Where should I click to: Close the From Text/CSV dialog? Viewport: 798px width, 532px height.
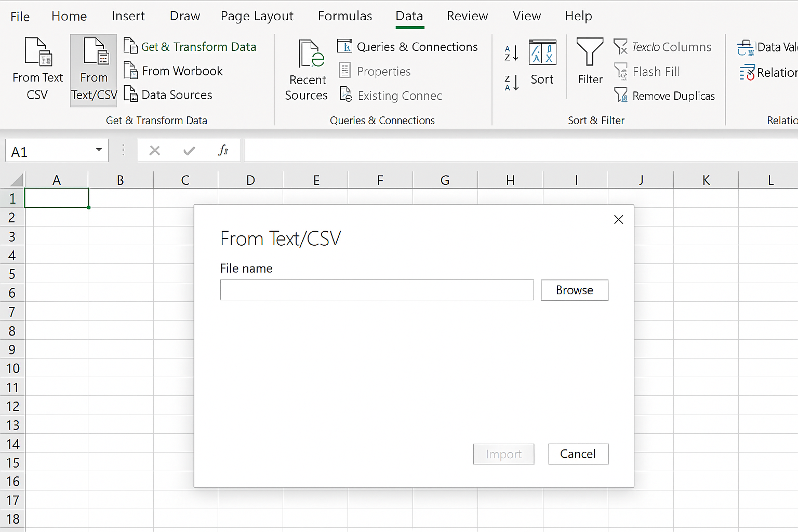coord(618,220)
